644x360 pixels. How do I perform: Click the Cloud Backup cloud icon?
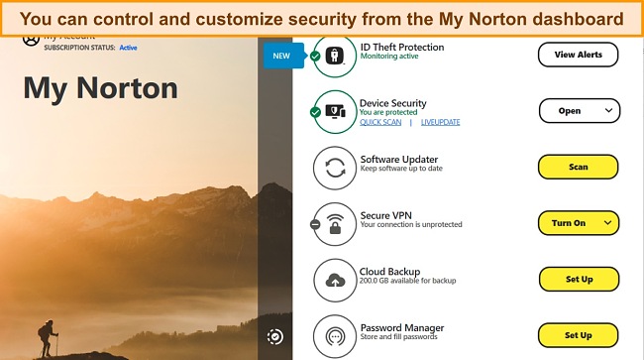(335, 281)
